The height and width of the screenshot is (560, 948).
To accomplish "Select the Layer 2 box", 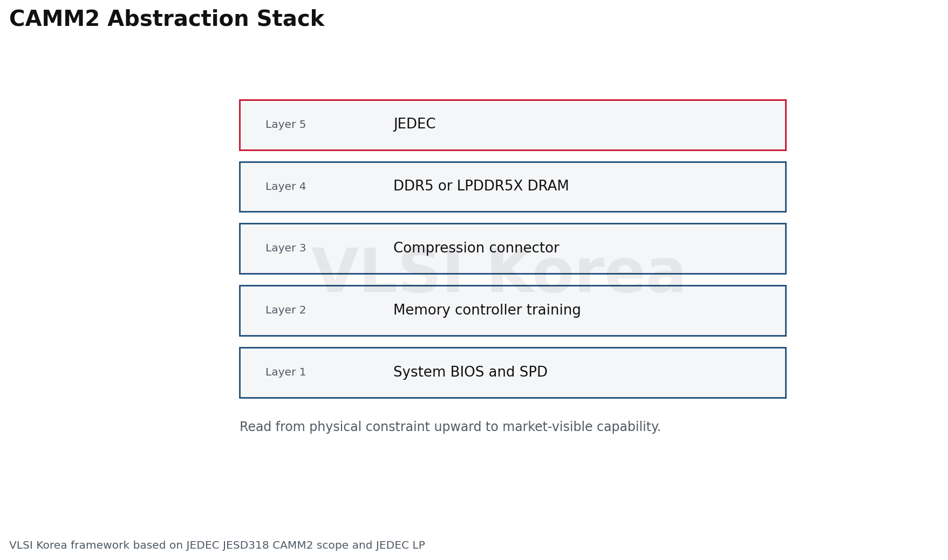I will pos(513,311).
